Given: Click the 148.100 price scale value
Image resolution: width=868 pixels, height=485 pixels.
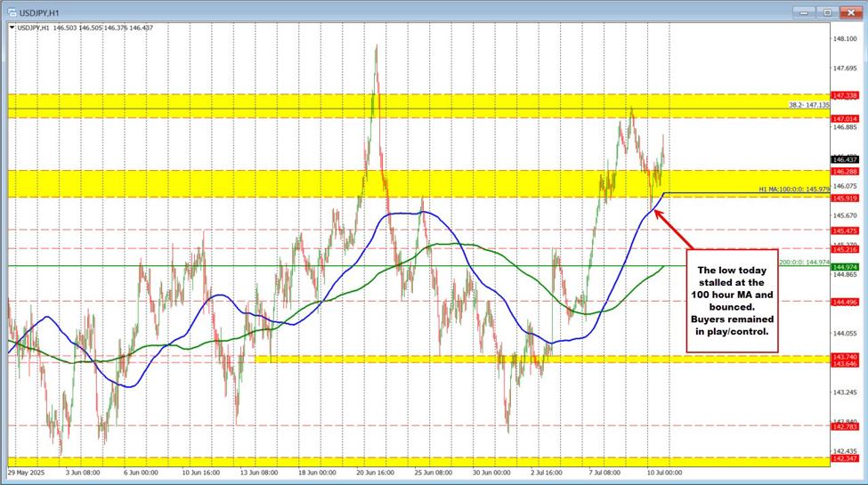Looking at the screenshot, I should (846, 39).
